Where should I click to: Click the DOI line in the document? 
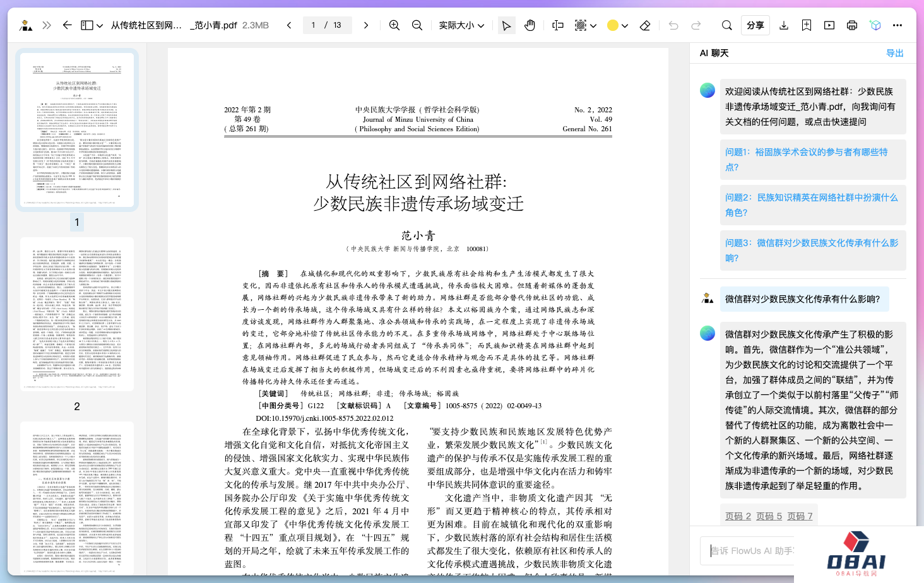[x=324, y=418]
